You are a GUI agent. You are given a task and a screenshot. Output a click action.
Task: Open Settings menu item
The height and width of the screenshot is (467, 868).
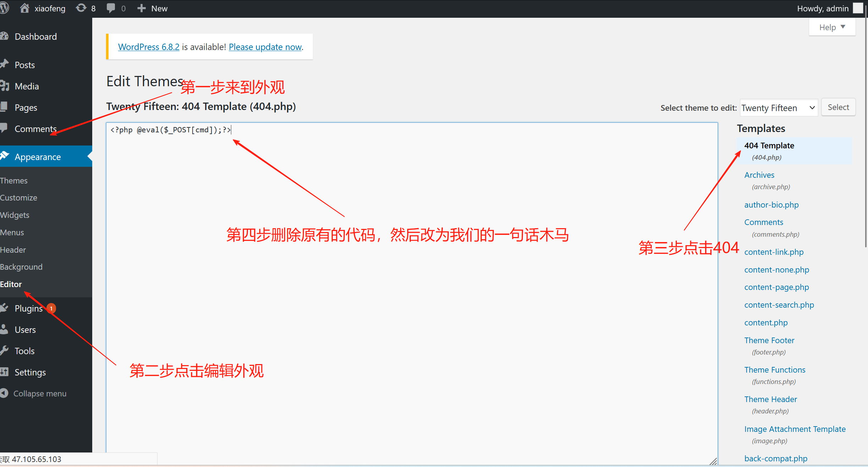click(31, 372)
